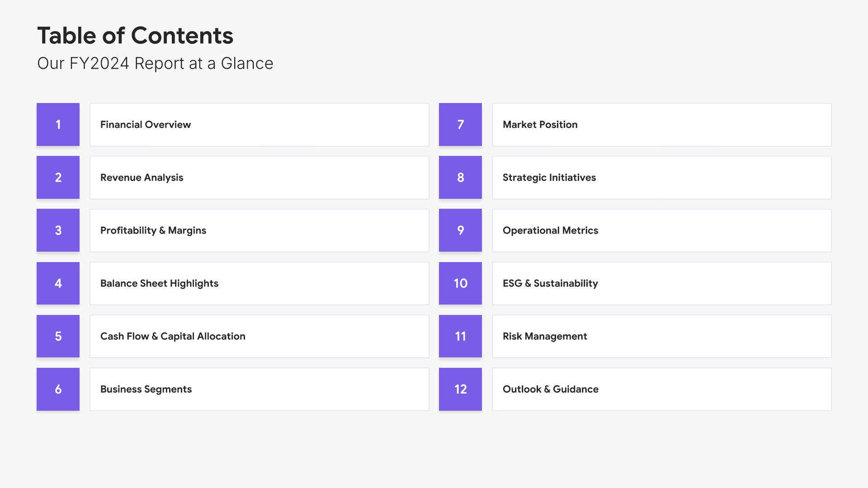868x488 pixels.
Task: Select the number 2 square
Action: point(58,177)
